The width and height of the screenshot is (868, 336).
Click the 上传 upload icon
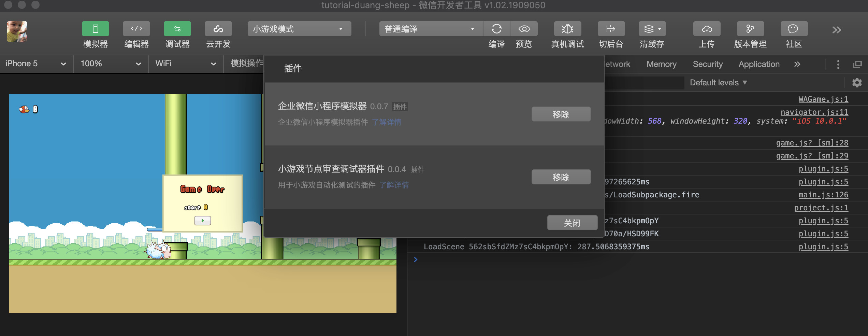tap(707, 29)
